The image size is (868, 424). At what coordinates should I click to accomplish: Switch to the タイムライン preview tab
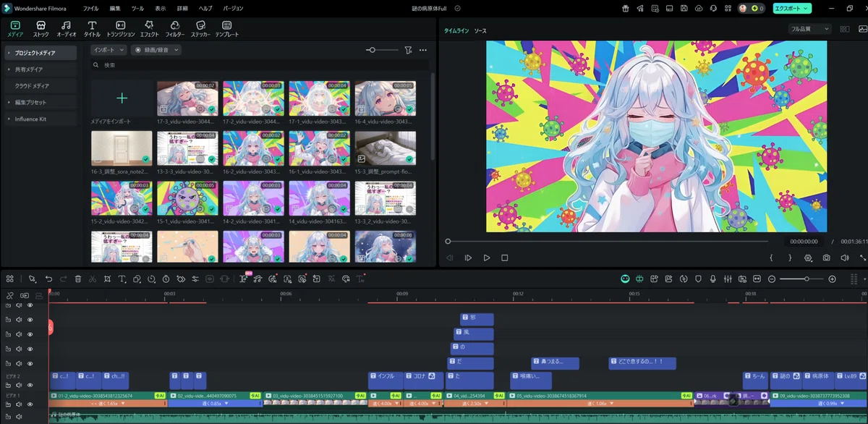click(456, 31)
